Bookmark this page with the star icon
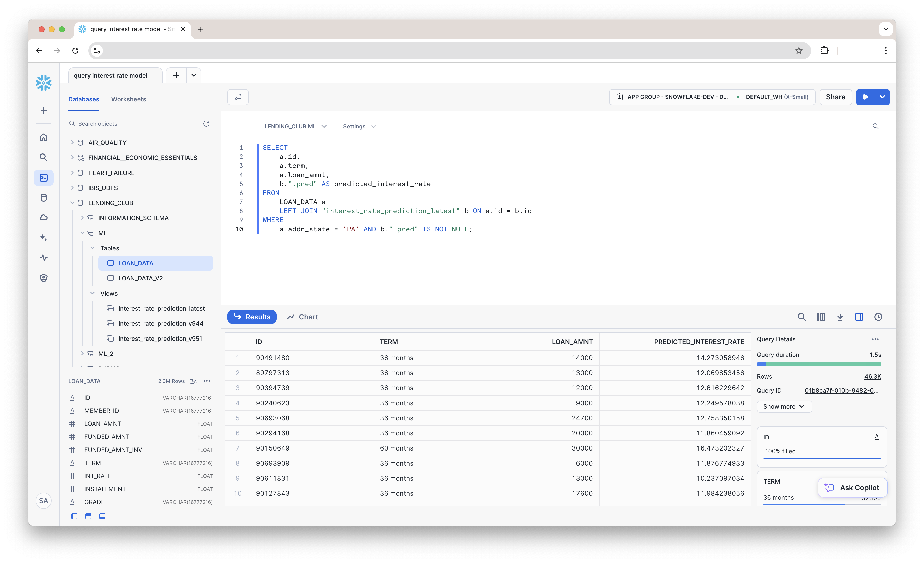This screenshot has width=924, height=563. click(x=799, y=51)
